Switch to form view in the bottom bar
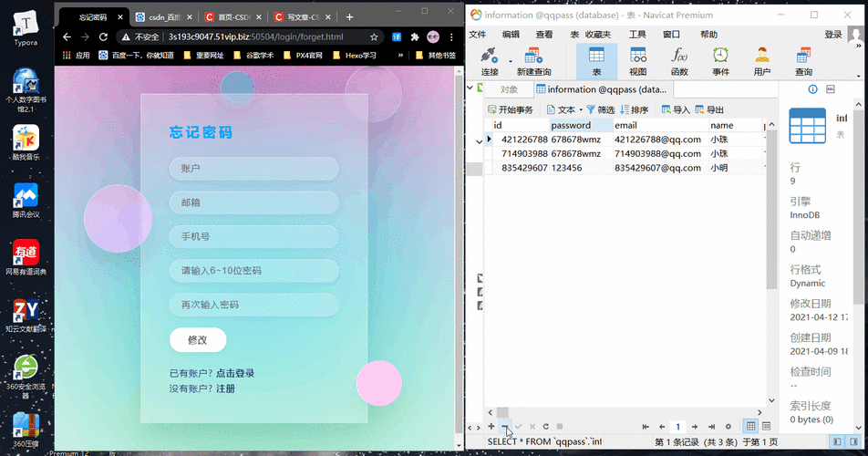Viewport: 868px width, 456px height. pyautogui.click(x=766, y=426)
